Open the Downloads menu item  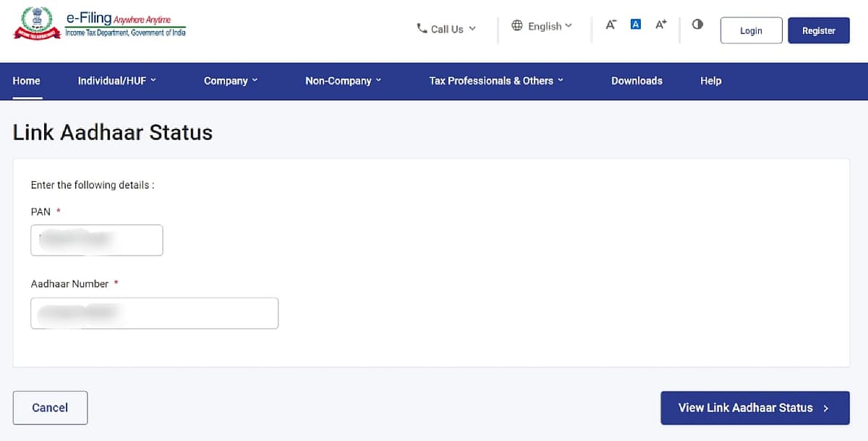pyautogui.click(x=637, y=81)
